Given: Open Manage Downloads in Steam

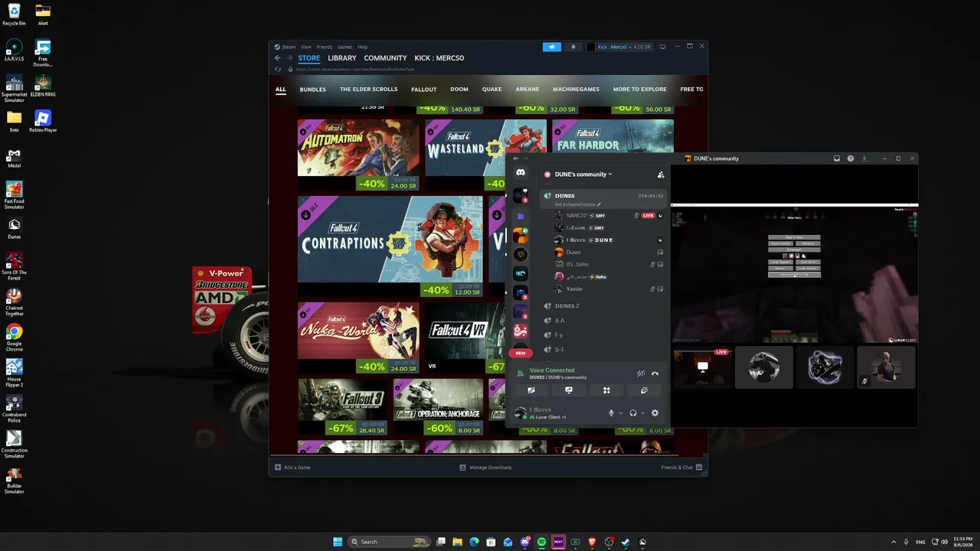Looking at the screenshot, I should tap(485, 468).
